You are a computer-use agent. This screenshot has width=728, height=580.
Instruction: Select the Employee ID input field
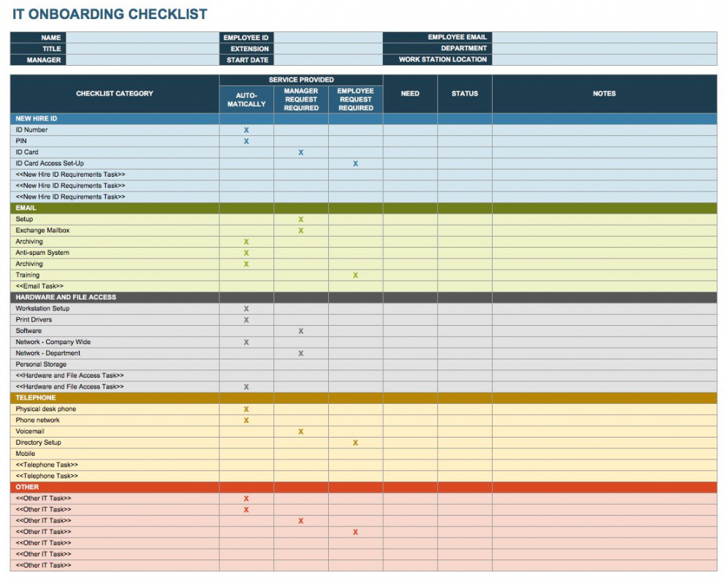[328, 37]
